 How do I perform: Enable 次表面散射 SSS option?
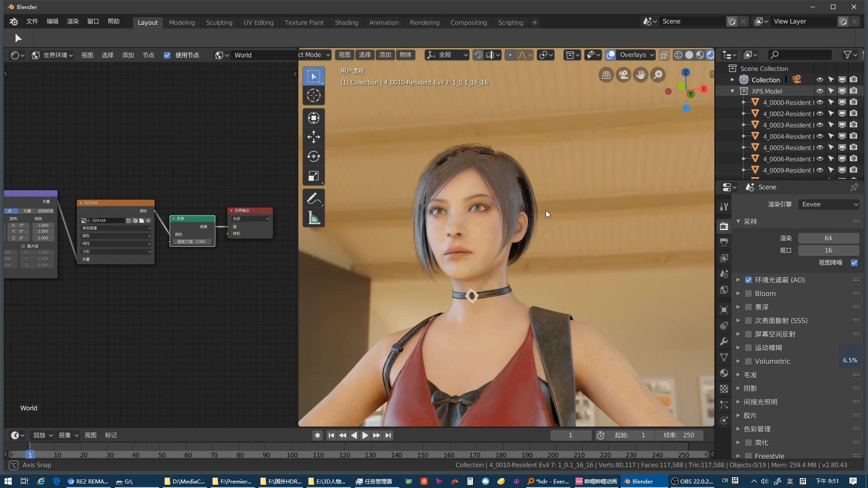click(x=748, y=320)
